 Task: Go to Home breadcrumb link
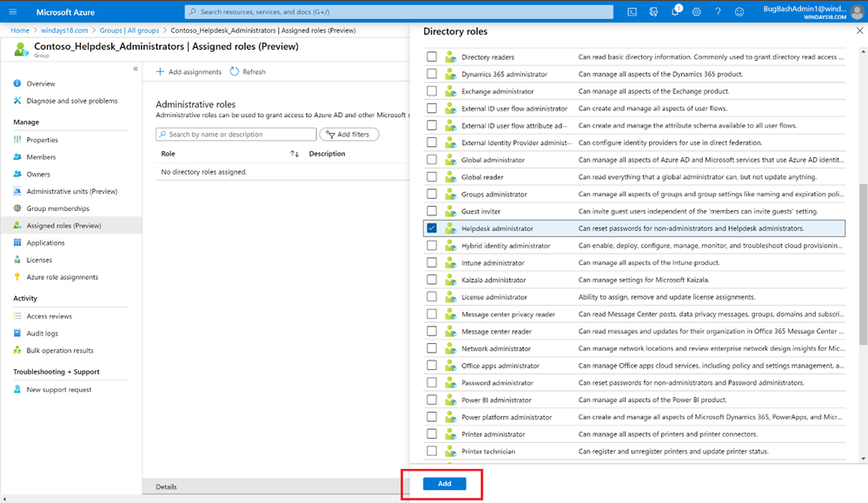20,30
